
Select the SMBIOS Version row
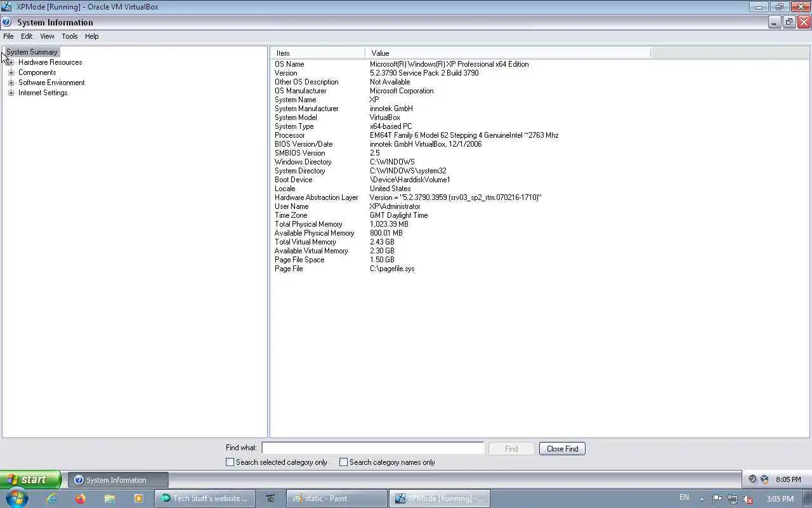[461, 153]
